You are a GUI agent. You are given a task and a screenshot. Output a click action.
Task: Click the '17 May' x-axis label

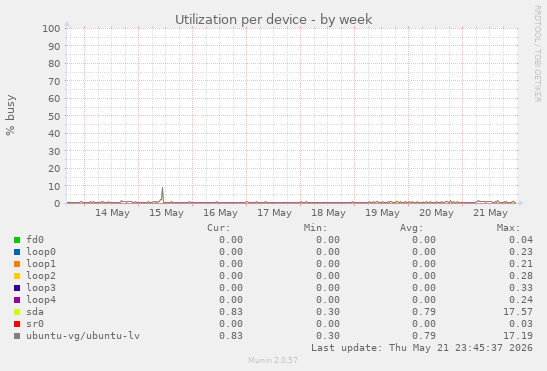click(275, 213)
